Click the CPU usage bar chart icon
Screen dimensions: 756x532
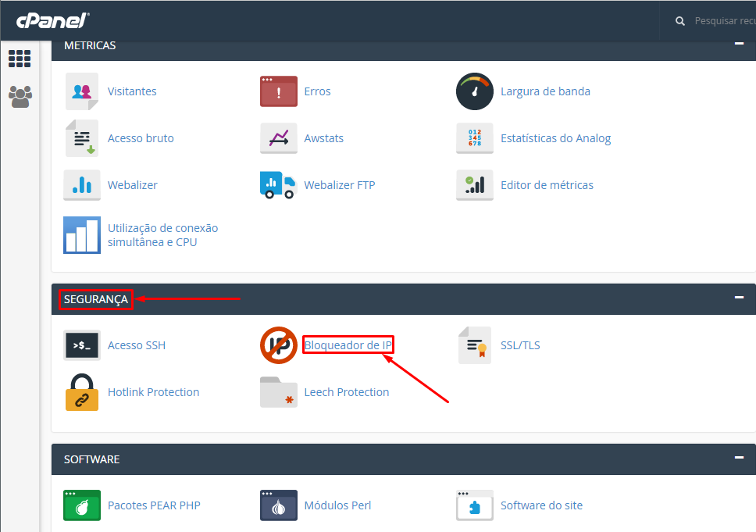click(x=82, y=235)
